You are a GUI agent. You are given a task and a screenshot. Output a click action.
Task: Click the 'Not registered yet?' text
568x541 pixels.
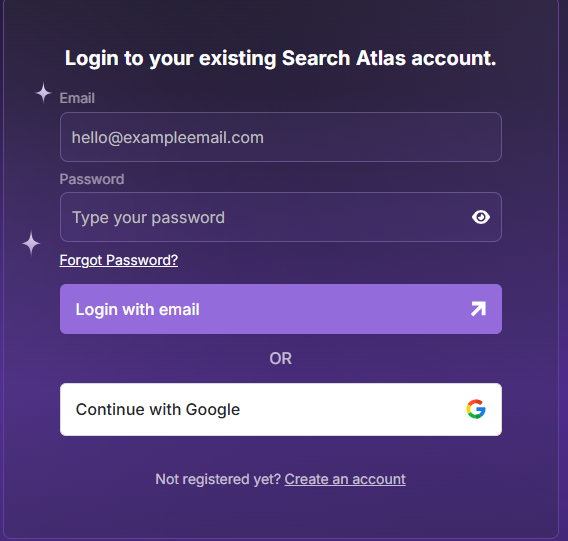pyautogui.click(x=218, y=479)
